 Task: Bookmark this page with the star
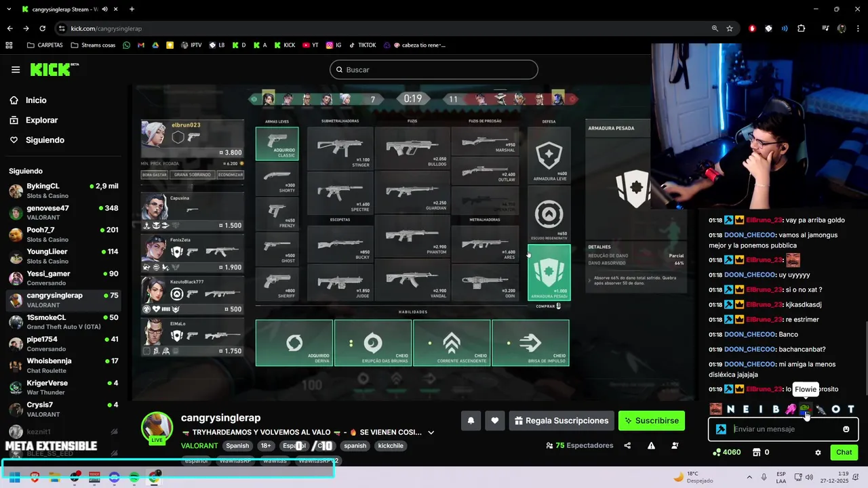pyautogui.click(x=730, y=28)
